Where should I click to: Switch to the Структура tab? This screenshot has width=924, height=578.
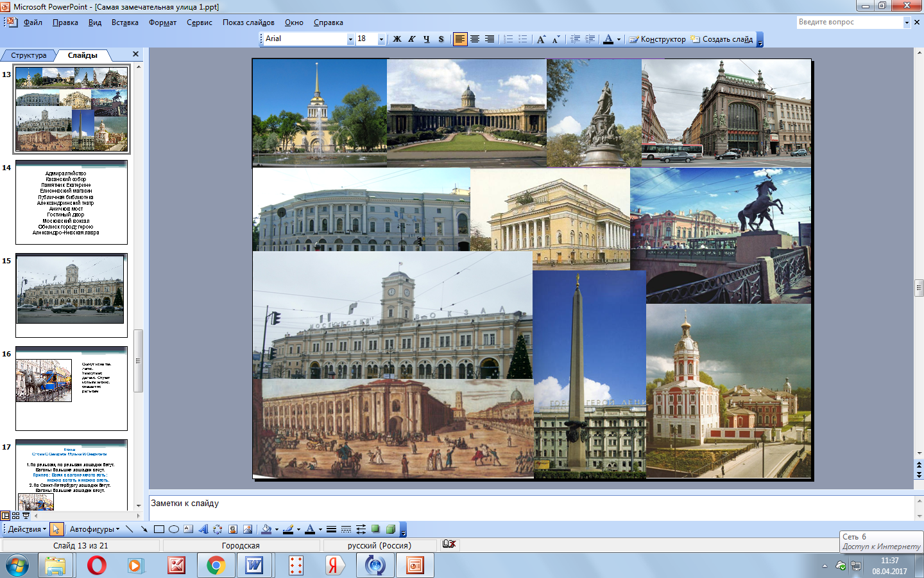click(x=28, y=55)
